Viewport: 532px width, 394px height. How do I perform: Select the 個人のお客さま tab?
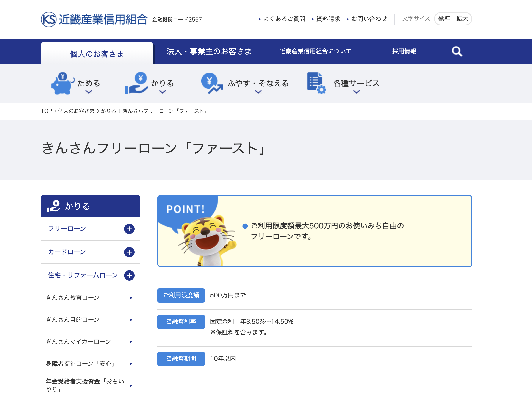click(97, 53)
